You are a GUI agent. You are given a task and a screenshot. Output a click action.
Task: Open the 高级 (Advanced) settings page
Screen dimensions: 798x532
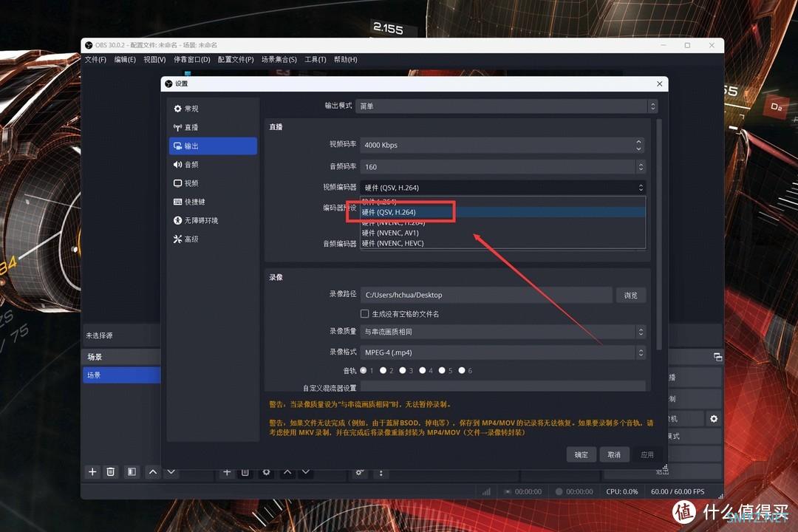(x=213, y=239)
